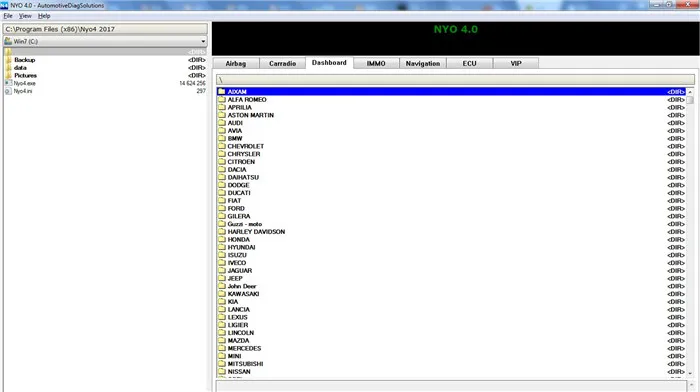Click the ASTON MARTIN folder icon

[222, 115]
